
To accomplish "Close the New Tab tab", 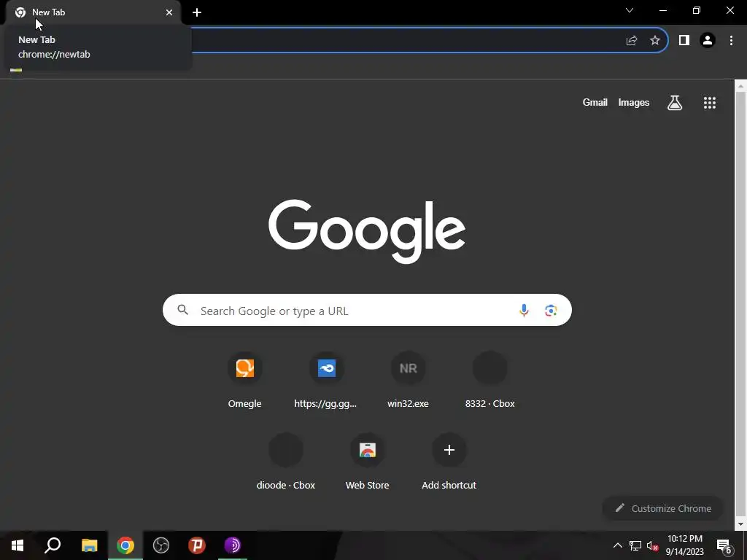I will pyautogui.click(x=169, y=12).
